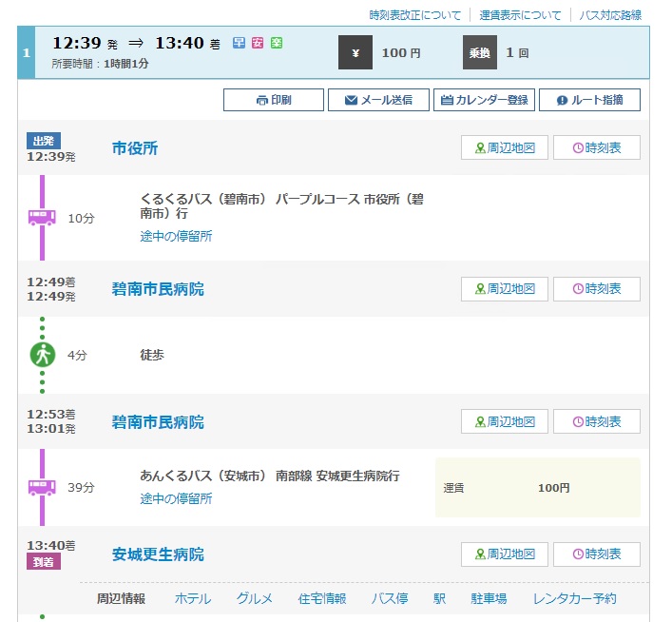Image resolution: width=672 pixels, height=622 pixels.
Task: Click the 印刷 print button
Action: [273, 100]
